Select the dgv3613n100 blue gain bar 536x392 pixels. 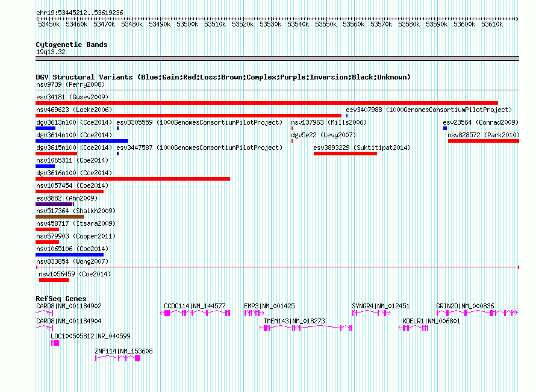click(45, 128)
